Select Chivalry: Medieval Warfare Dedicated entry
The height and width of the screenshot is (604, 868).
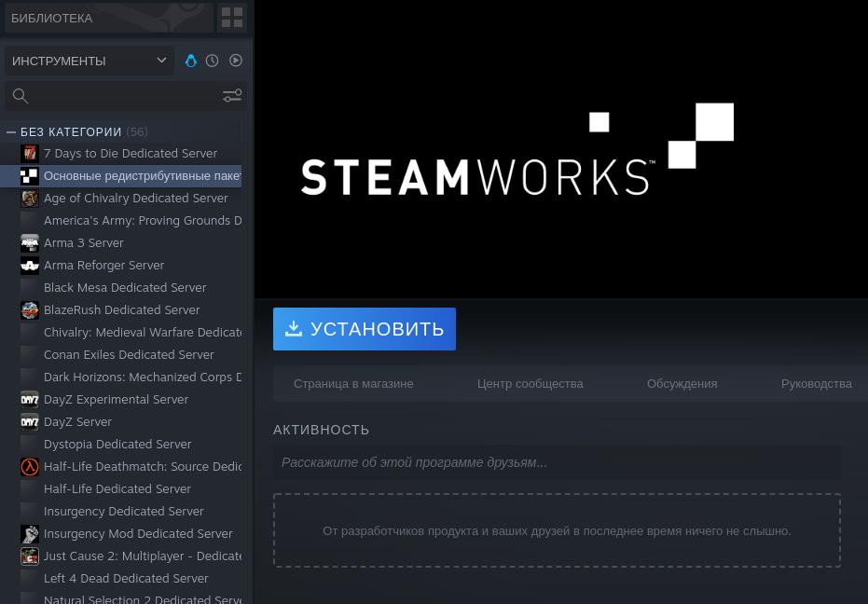[x=143, y=332]
